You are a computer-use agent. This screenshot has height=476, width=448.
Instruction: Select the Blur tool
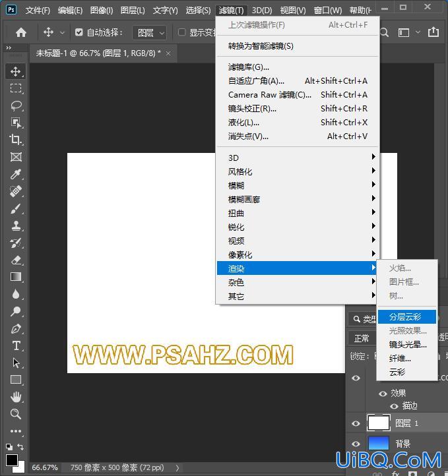[x=15, y=294]
